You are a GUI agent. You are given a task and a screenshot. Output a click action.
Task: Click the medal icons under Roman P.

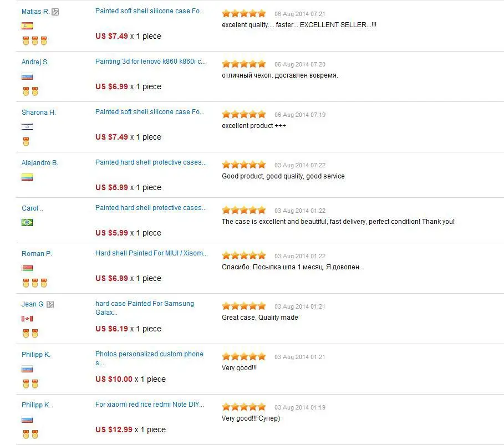(35, 283)
